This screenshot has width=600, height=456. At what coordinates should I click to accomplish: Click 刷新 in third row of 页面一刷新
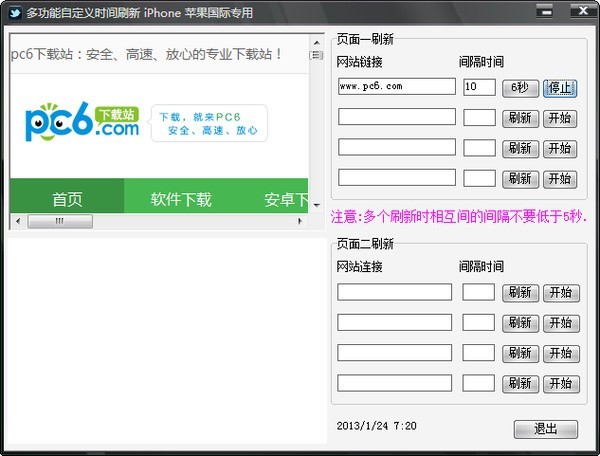(520, 149)
